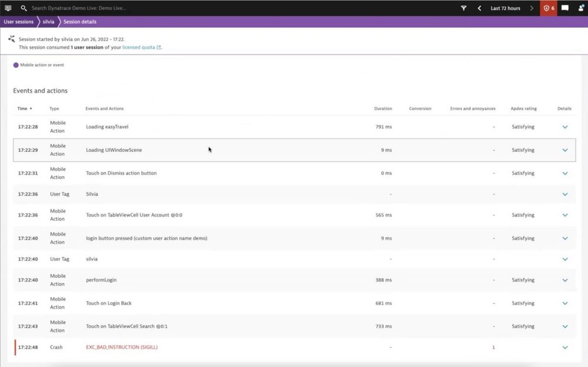
Task: Click the search Dynatrace Demo Live field
Action: [x=79, y=8]
